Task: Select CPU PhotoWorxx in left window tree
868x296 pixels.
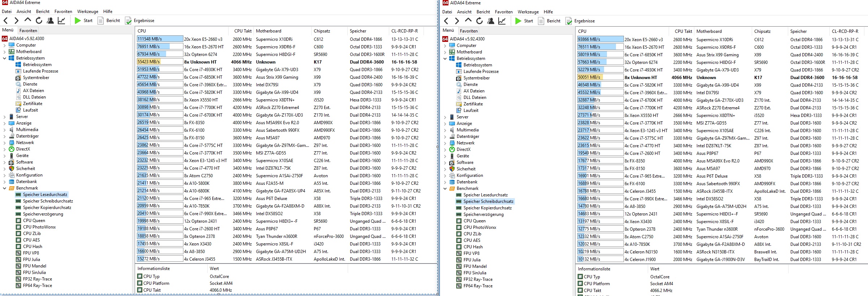Action: (x=39, y=227)
